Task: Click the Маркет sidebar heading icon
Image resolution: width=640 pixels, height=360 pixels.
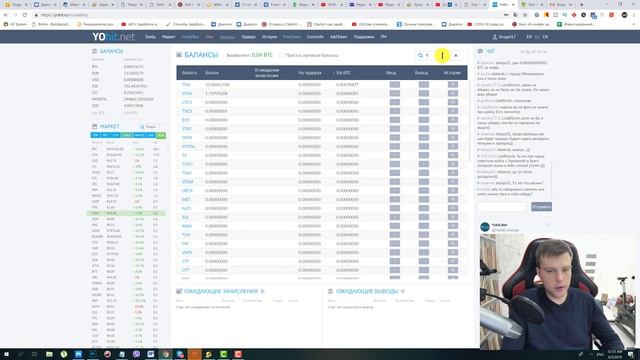Action: (x=95, y=127)
